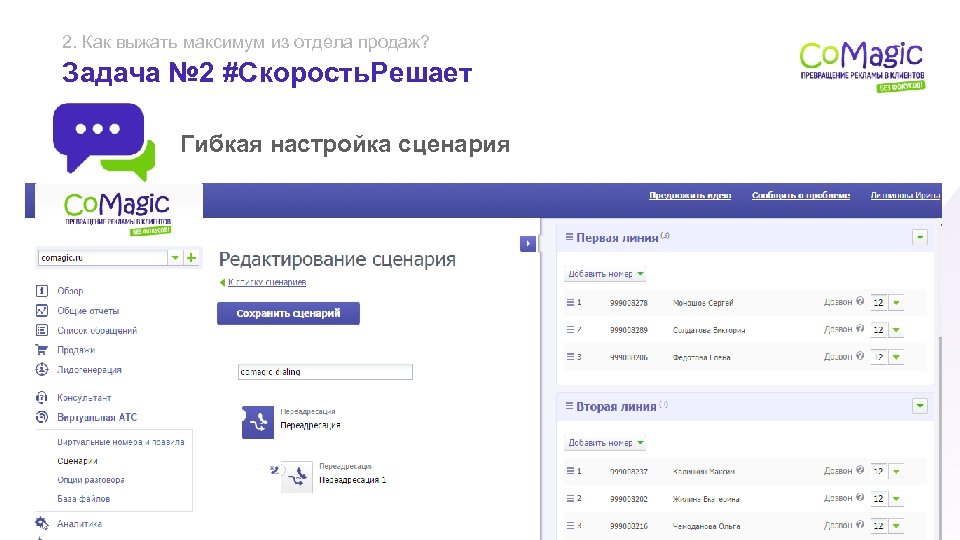Click the name Чемоданова Ольга
The width and height of the screenshot is (960, 540).
pyautogui.click(x=707, y=526)
